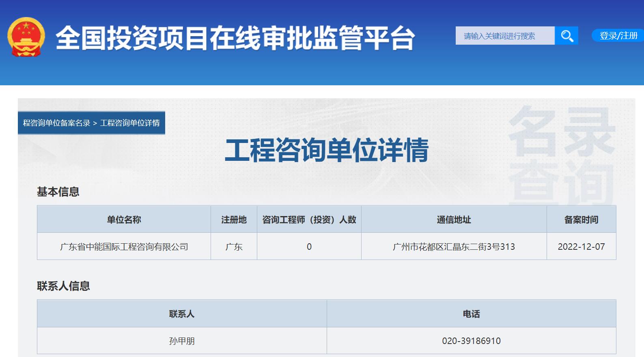
Task: Open the 登录/注册 login button
Action: [x=618, y=36]
